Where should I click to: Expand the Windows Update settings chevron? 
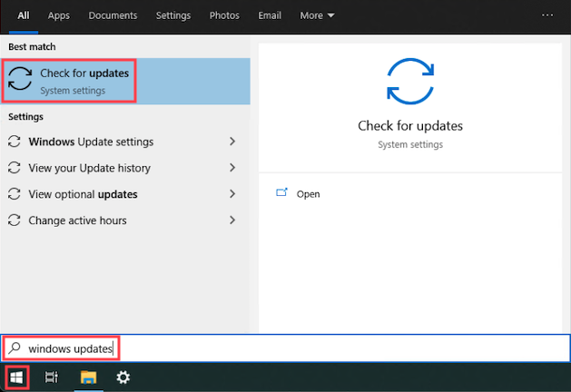coord(232,142)
